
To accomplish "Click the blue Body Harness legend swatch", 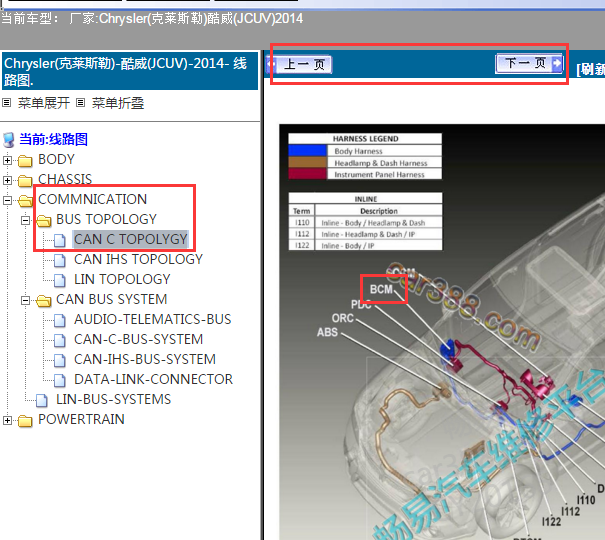I will click(x=308, y=150).
